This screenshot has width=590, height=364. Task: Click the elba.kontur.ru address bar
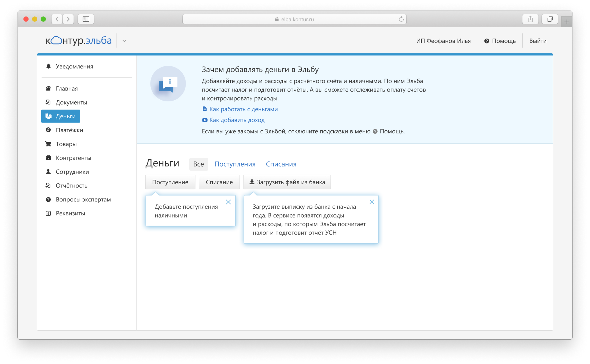(294, 19)
